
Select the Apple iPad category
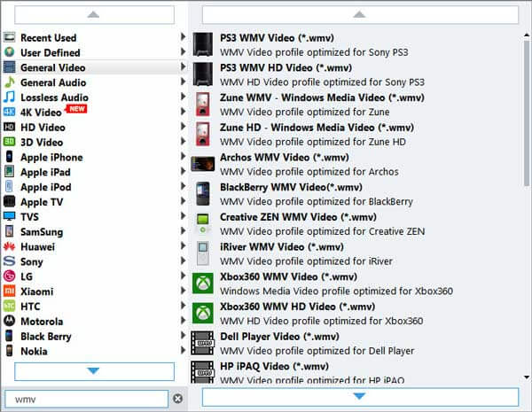tap(95, 172)
